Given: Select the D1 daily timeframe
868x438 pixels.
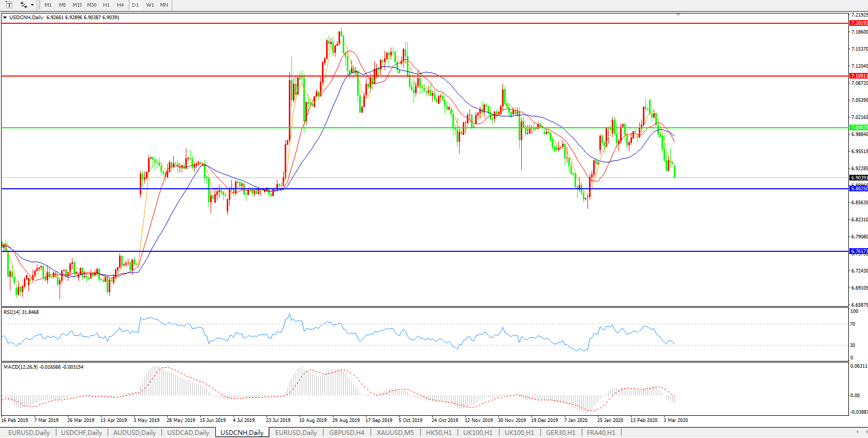Looking at the screenshot, I should 135,5.
